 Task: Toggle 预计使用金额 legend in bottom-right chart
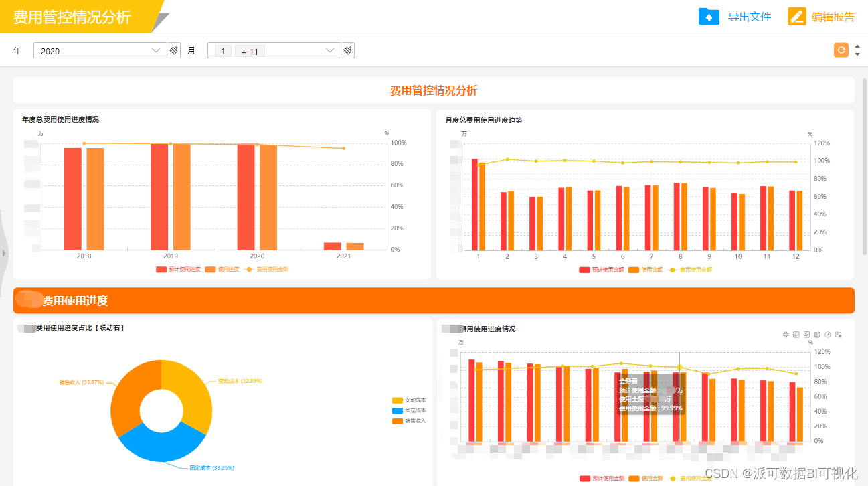pyautogui.click(x=602, y=478)
